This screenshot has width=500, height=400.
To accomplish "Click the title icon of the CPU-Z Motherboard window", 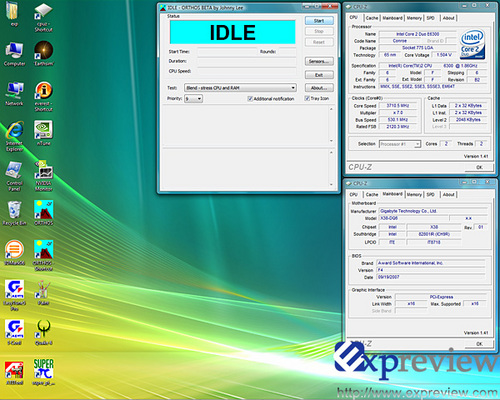I will pos(349,183).
